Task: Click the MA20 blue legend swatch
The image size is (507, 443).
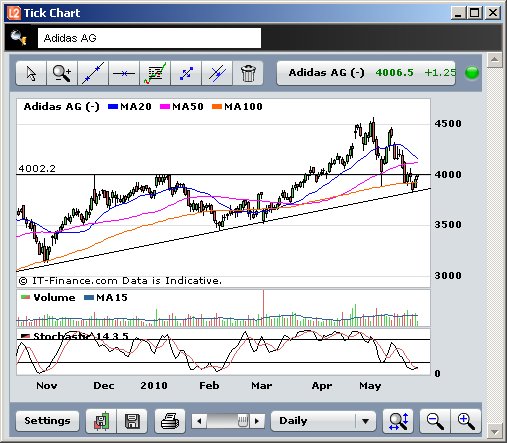Action: pyautogui.click(x=113, y=107)
